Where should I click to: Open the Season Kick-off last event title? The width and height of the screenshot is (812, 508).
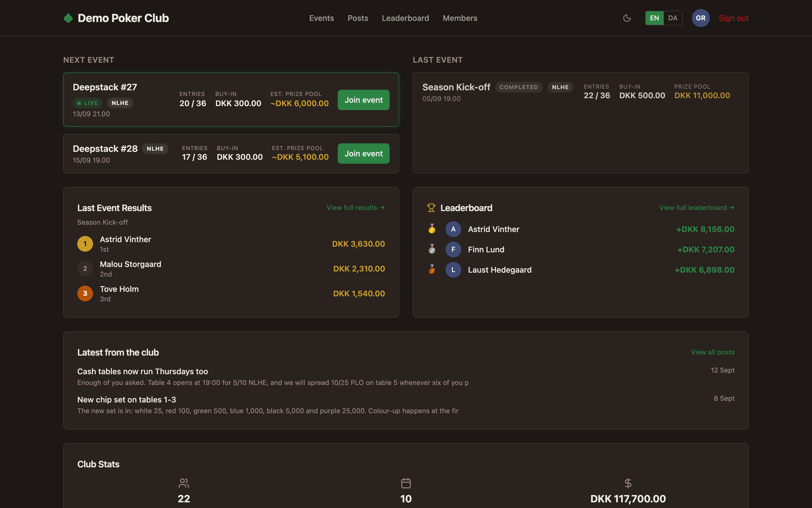(456, 87)
